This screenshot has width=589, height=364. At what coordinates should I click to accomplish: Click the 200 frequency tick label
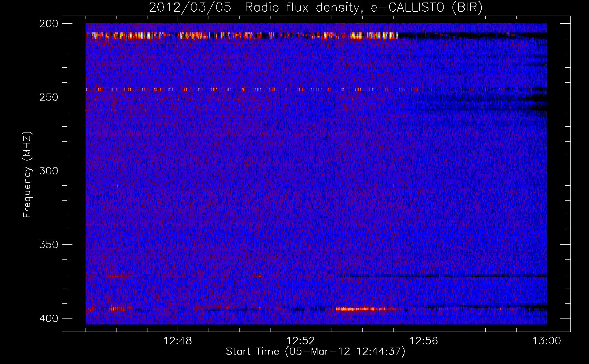coord(49,24)
